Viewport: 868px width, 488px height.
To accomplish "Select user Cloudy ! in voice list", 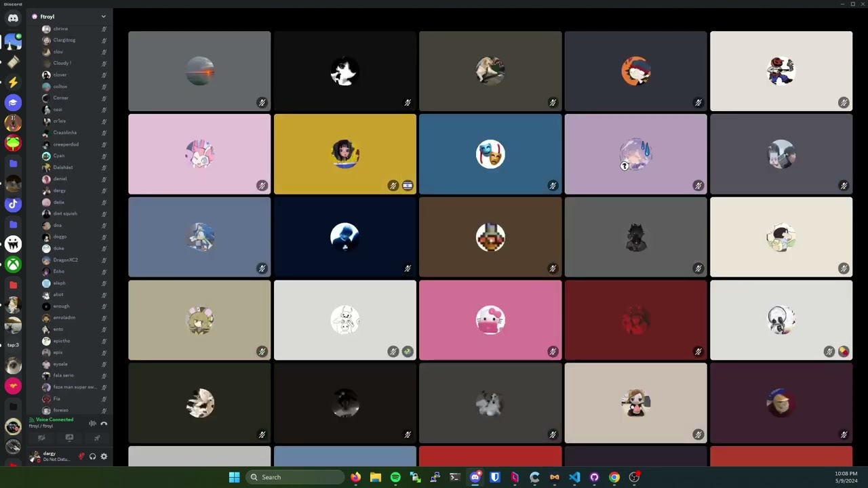I will pos(73,63).
